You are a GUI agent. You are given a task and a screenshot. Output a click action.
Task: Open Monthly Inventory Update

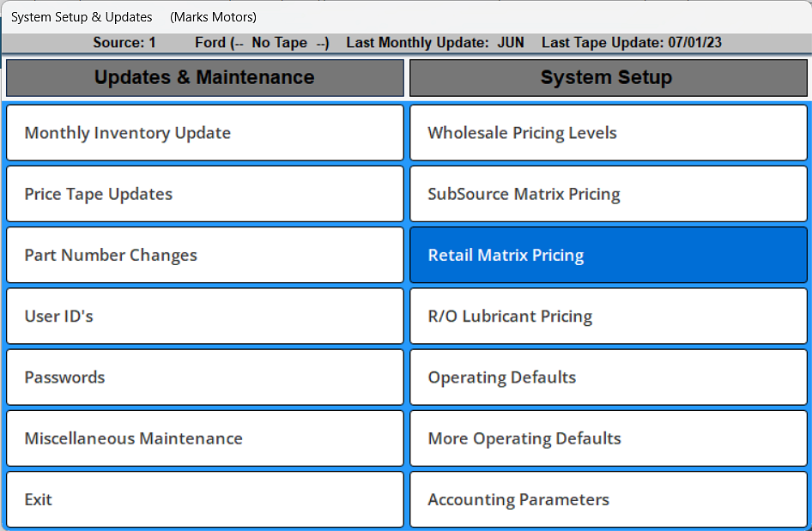[x=204, y=132]
